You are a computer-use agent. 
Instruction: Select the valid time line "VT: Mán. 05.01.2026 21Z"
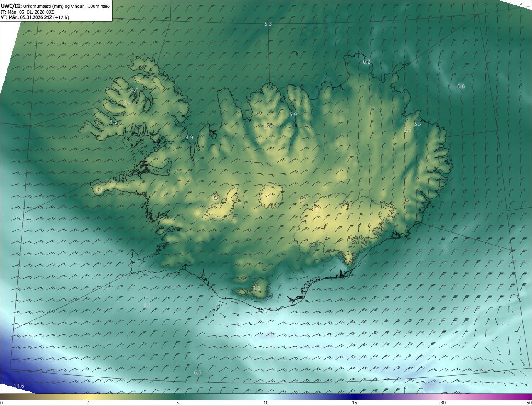(x=26, y=18)
